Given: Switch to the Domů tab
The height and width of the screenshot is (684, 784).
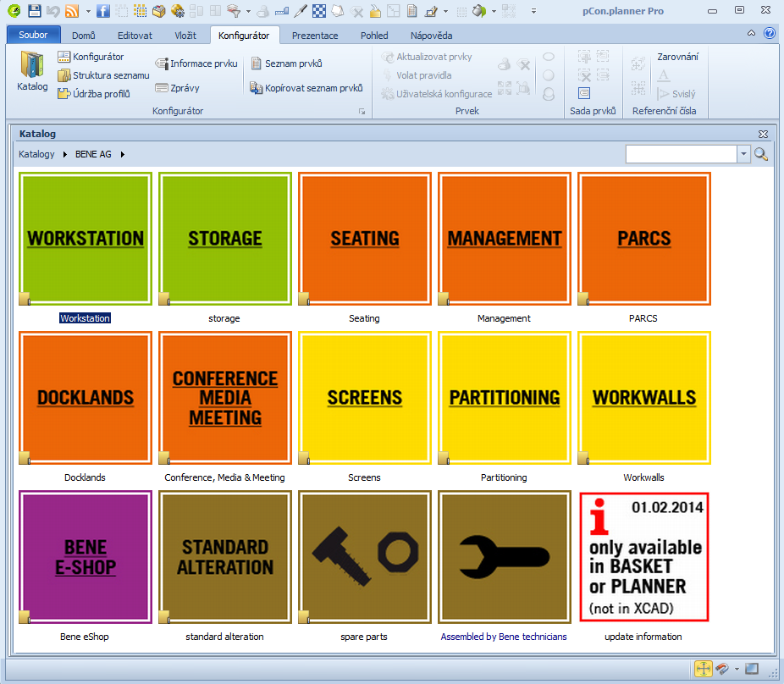Looking at the screenshot, I should pos(84,36).
